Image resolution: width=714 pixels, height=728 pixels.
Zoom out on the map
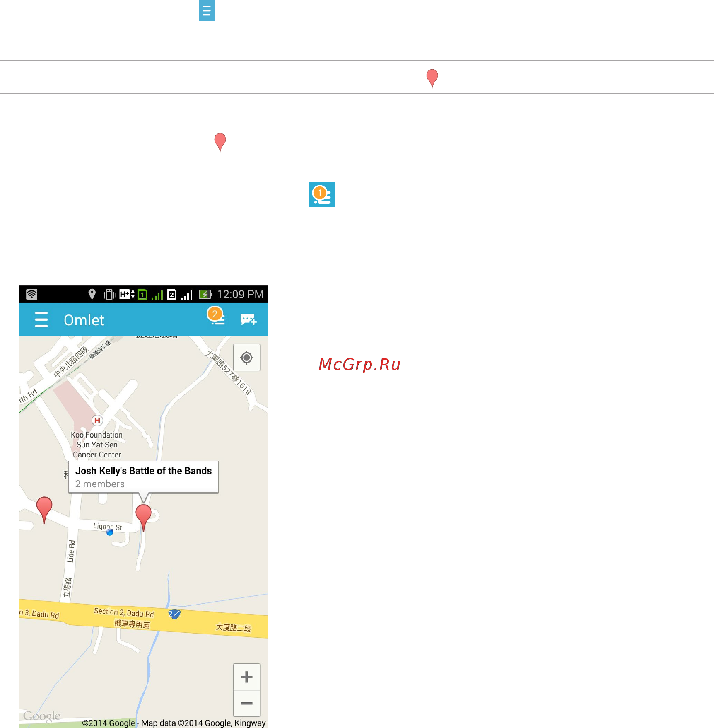(x=246, y=703)
